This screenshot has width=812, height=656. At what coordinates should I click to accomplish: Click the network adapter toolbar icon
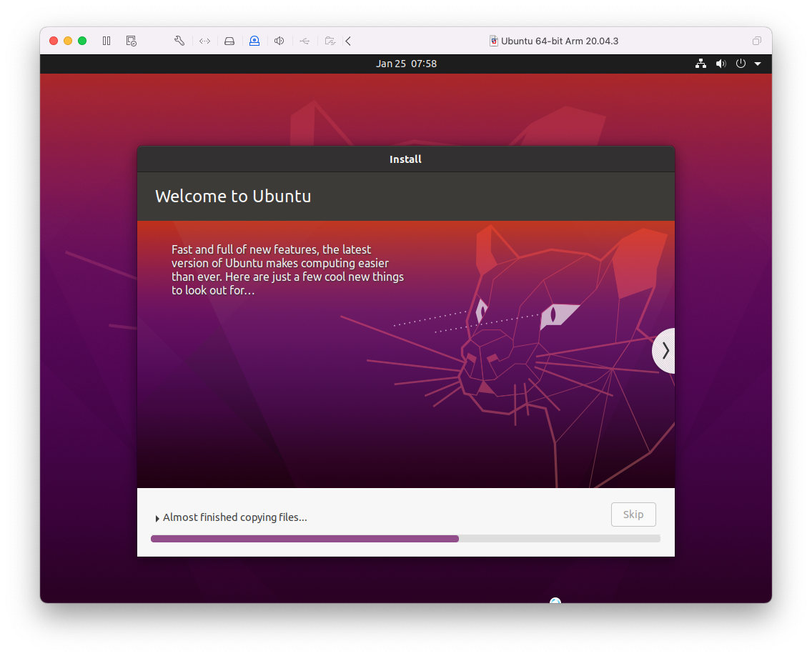204,41
